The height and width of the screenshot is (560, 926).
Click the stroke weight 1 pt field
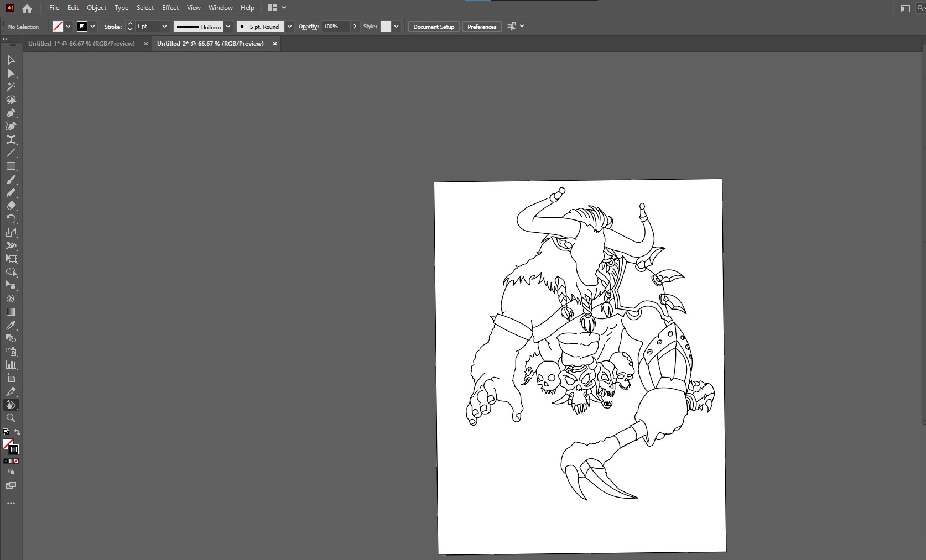[147, 27]
